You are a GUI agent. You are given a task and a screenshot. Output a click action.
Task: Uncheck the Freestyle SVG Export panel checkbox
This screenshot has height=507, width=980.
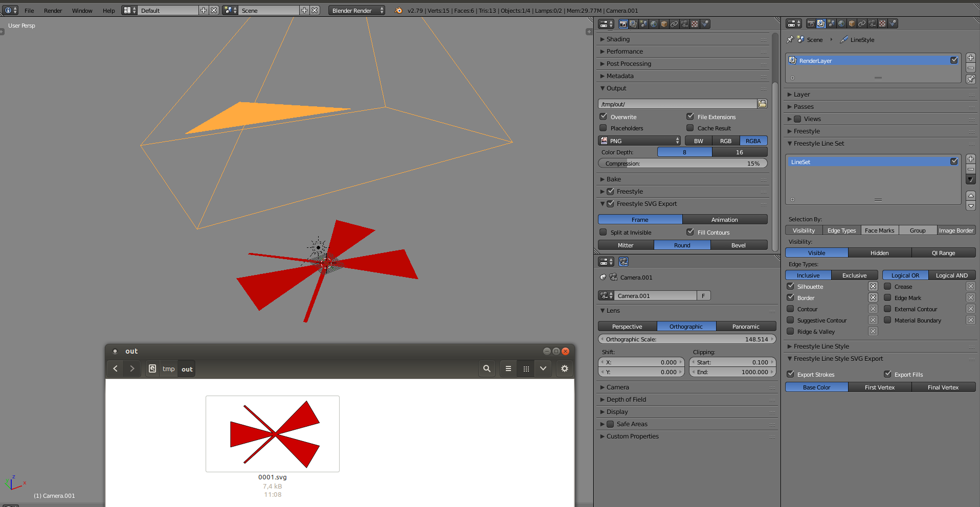[x=610, y=203]
